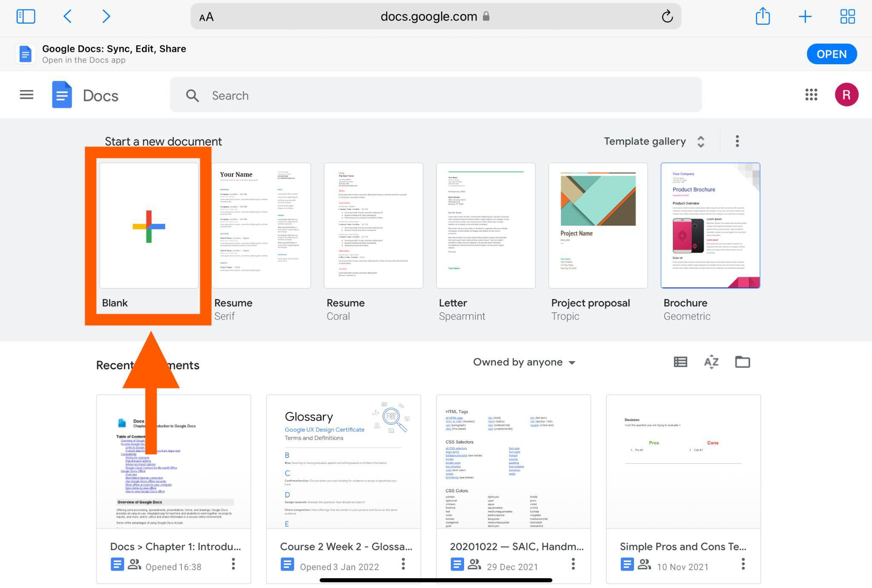
Task: Switch to list view
Action: click(680, 362)
